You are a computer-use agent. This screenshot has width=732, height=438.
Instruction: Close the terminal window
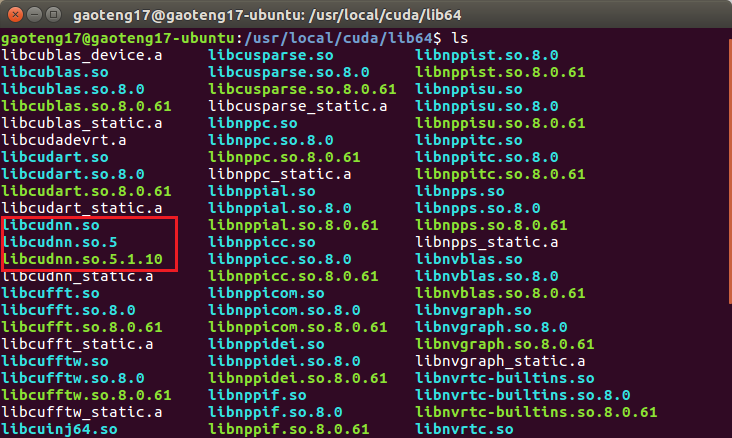(13, 15)
